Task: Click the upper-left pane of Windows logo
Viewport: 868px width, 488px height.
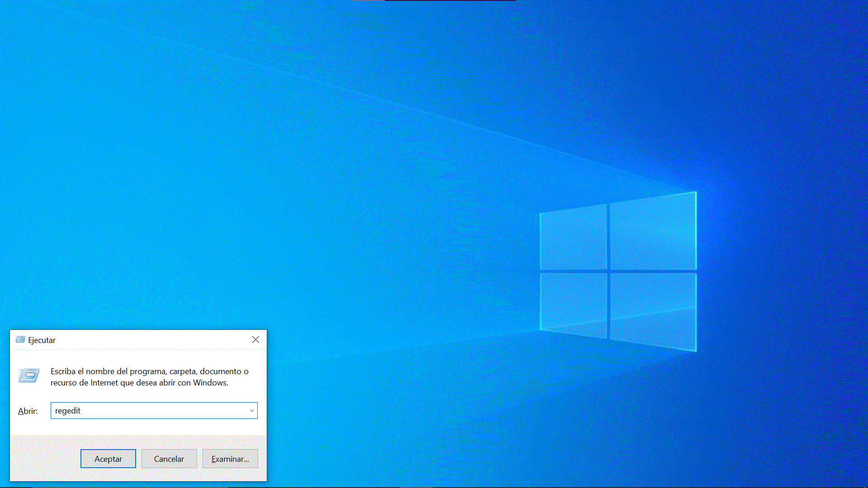Action: (x=573, y=239)
